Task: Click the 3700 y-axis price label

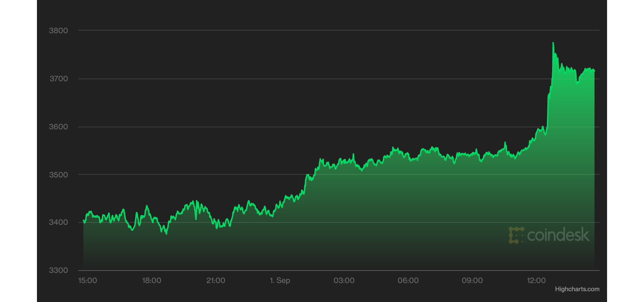Action: click(x=59, y=79)
